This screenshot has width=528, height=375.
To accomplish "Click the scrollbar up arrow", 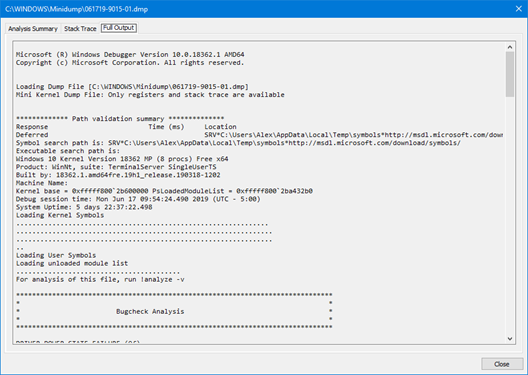I will pyautogui.click(x=509, y=47).
